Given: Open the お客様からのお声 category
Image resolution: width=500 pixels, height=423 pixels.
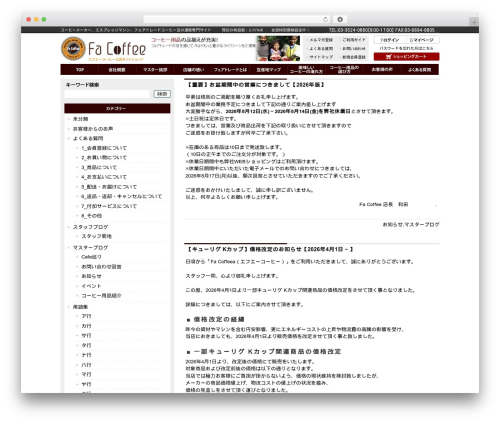Looking at the screenshot, I should pyautogui.click(x=93, y=129).
